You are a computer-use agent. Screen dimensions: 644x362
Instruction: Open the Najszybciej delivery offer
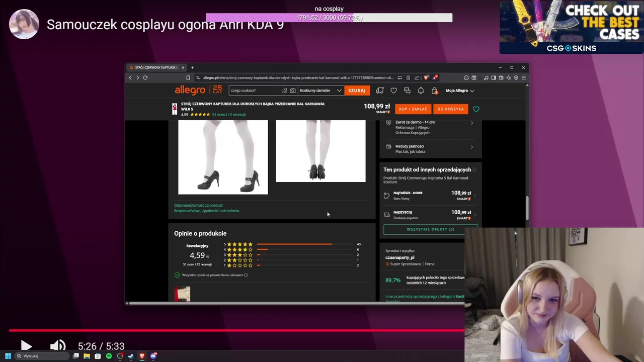430,215
